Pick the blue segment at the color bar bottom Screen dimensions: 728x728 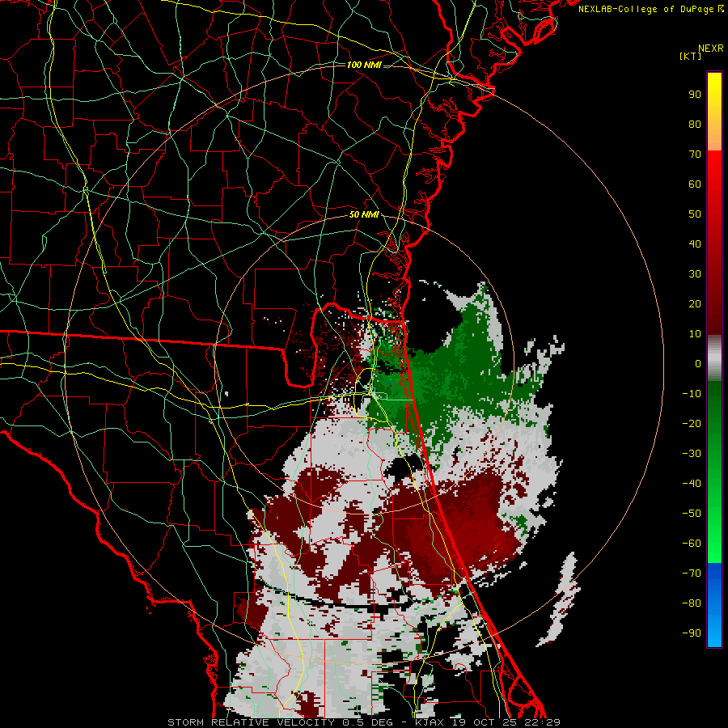(x=714, y=605)
